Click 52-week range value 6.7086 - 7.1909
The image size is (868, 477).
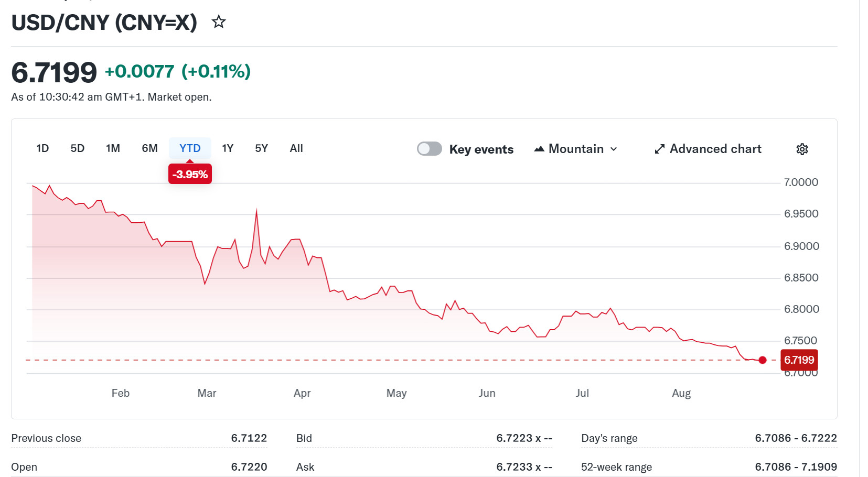pos(796,467)
